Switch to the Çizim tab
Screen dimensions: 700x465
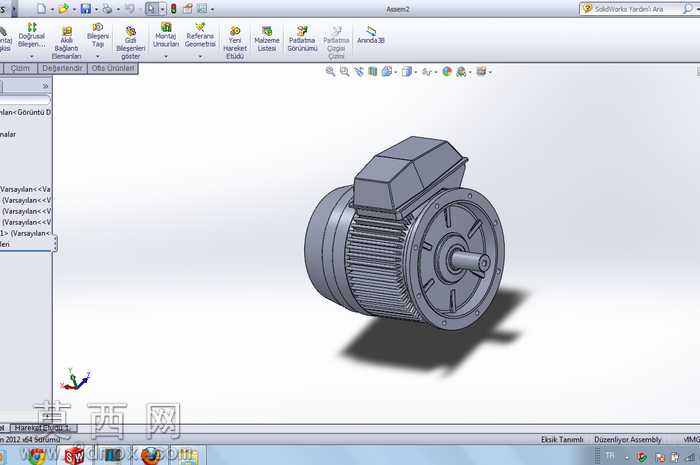(20, 68)
